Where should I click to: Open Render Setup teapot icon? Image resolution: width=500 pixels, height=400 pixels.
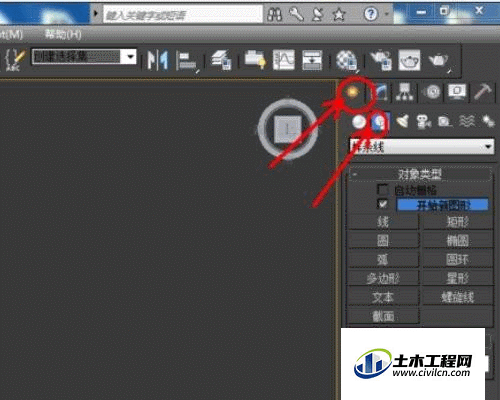381,60
